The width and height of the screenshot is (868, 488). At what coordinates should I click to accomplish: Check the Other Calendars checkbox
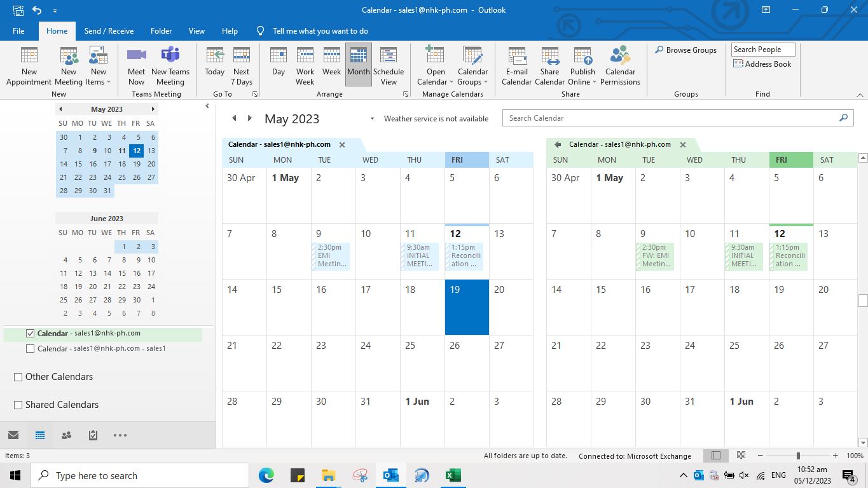[18, 377]
